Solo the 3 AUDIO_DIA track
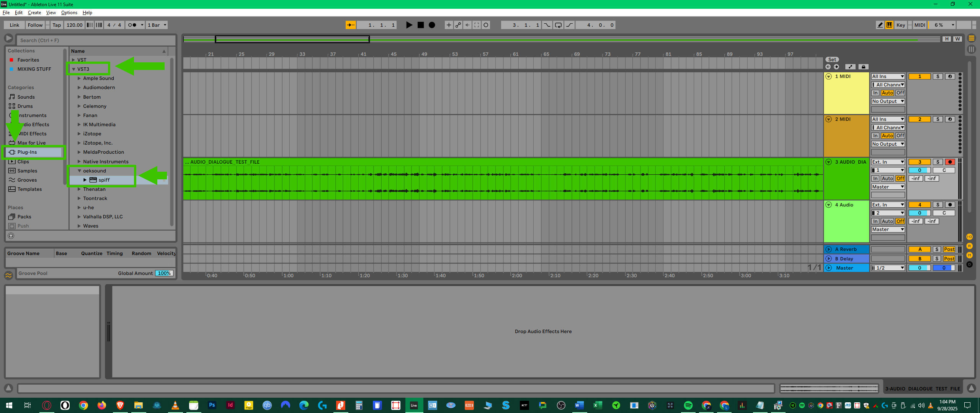This screenshot has height=413, width=980. pos(938,162)
